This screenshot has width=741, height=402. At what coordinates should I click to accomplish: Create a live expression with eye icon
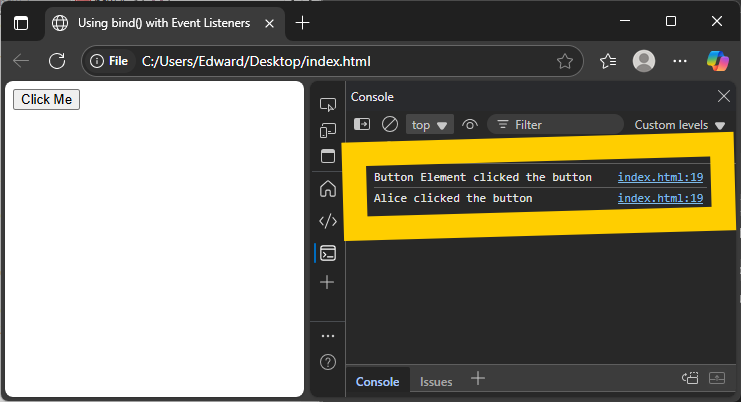click(470, 125)
